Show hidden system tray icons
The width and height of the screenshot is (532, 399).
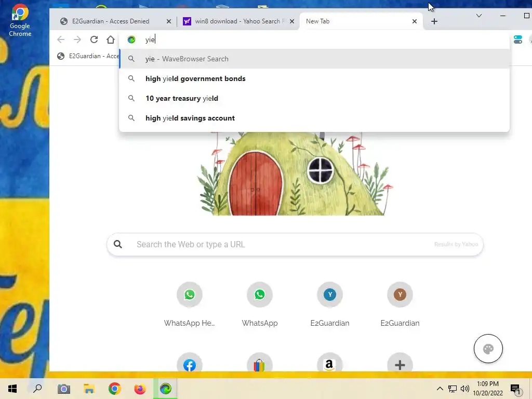[x=440, y=389]
